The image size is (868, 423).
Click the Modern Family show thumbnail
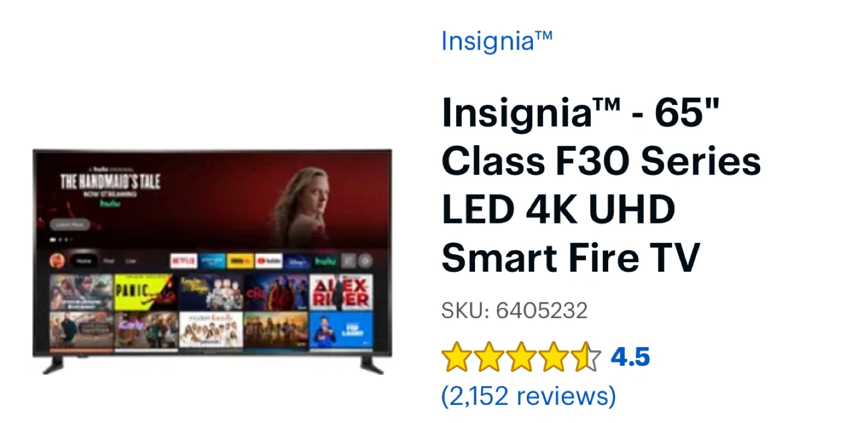210,330
